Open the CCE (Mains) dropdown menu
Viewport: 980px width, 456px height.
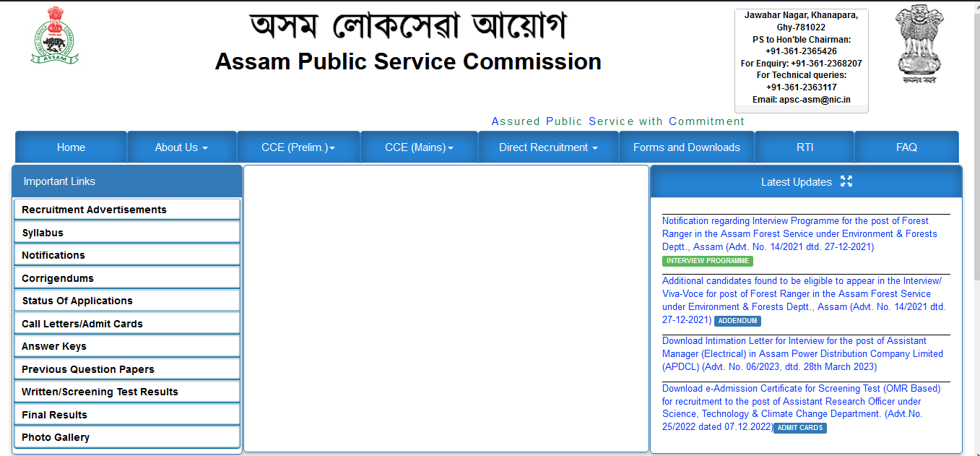419,147
